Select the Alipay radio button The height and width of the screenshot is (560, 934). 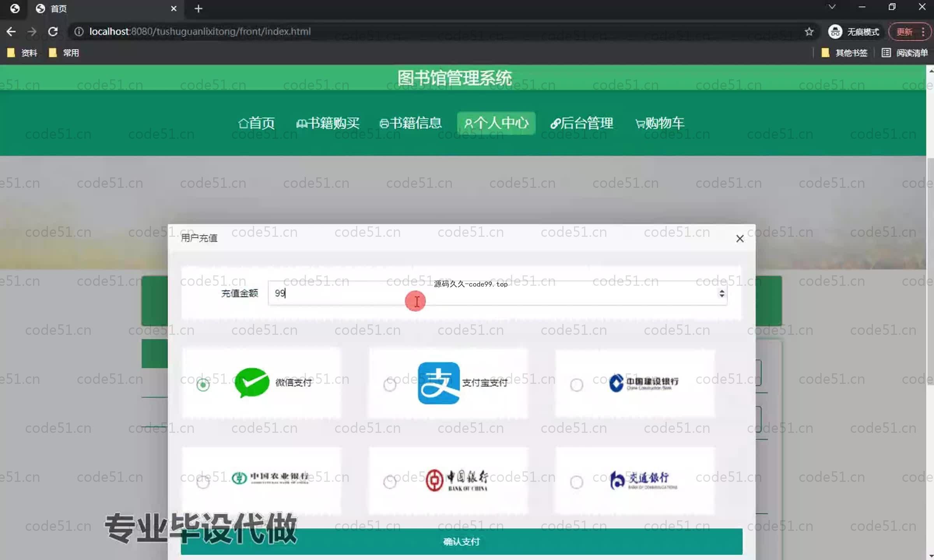390,385
